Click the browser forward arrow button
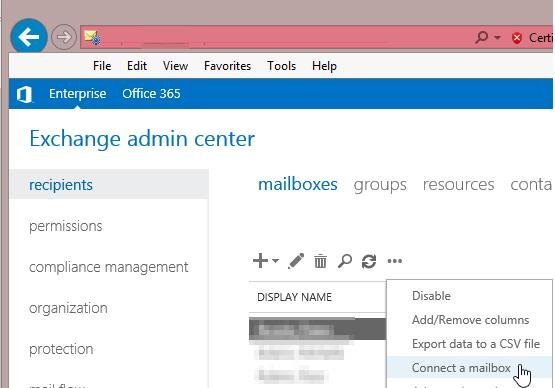555x388 pixels. (64, 37)
